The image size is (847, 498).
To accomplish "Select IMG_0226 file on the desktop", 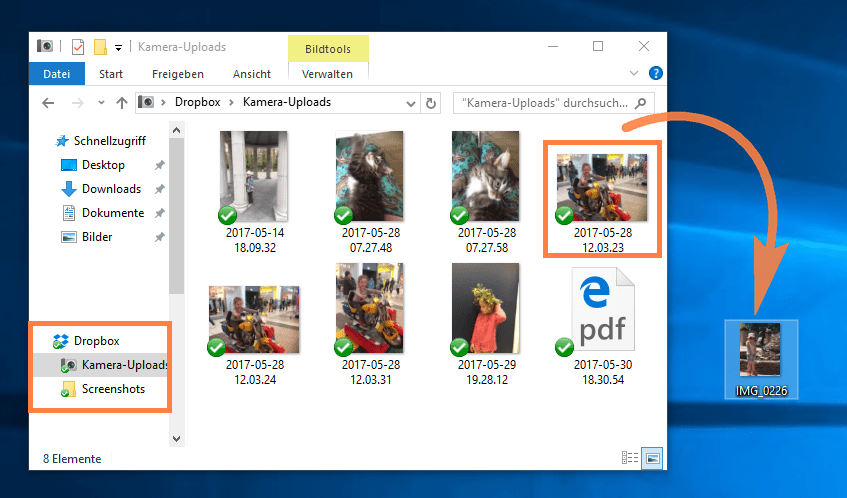I will 761,360.
